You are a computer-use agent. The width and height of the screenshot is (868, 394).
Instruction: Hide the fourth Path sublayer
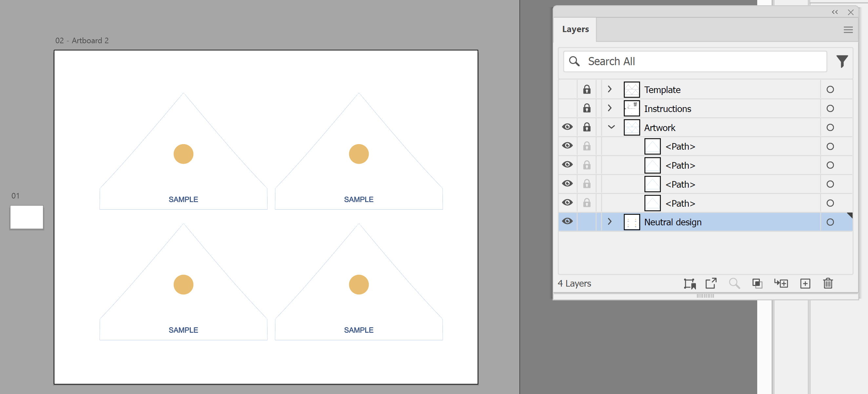(x=567, y=203)
